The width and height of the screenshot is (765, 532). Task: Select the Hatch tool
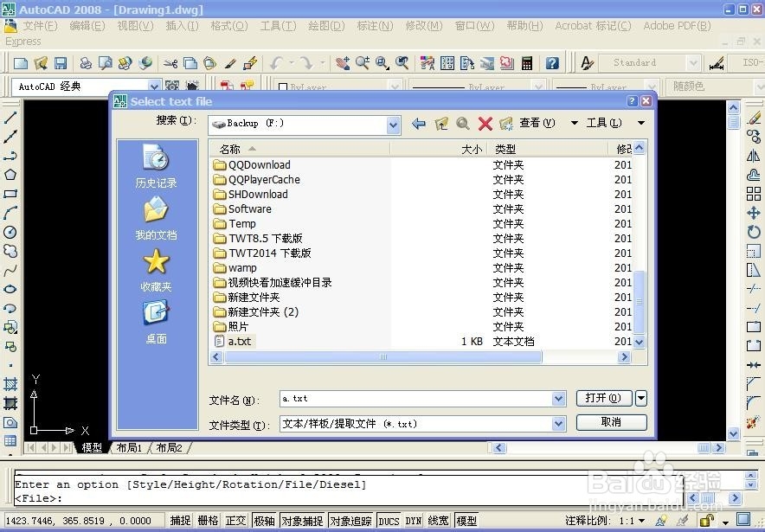pyautogui.click(x=10, y=384)
